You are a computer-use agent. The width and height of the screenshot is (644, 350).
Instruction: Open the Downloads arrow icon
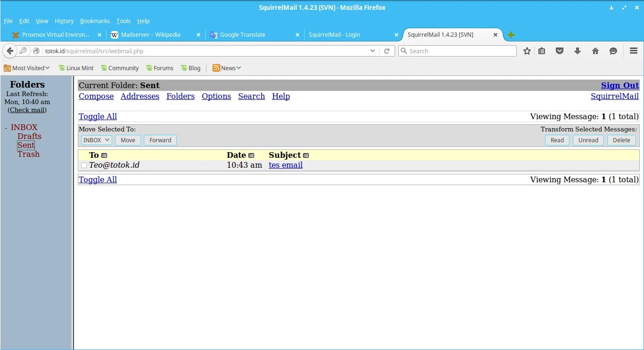578,51
